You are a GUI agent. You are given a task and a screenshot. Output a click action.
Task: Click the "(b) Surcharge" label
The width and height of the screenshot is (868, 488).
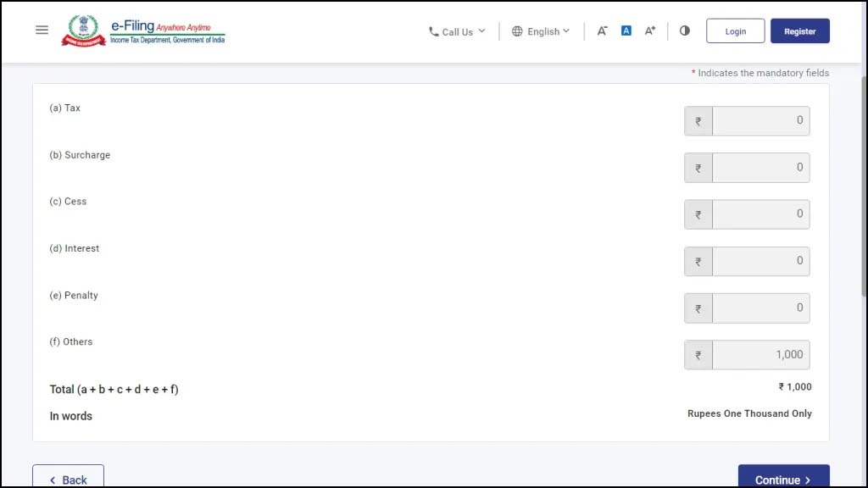[x=80, y=155]
